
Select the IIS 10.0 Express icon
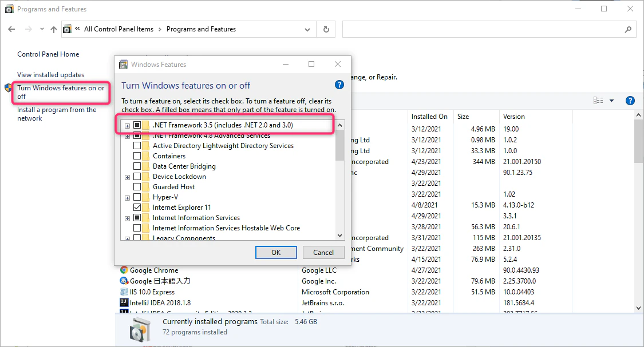coord(124,292)
